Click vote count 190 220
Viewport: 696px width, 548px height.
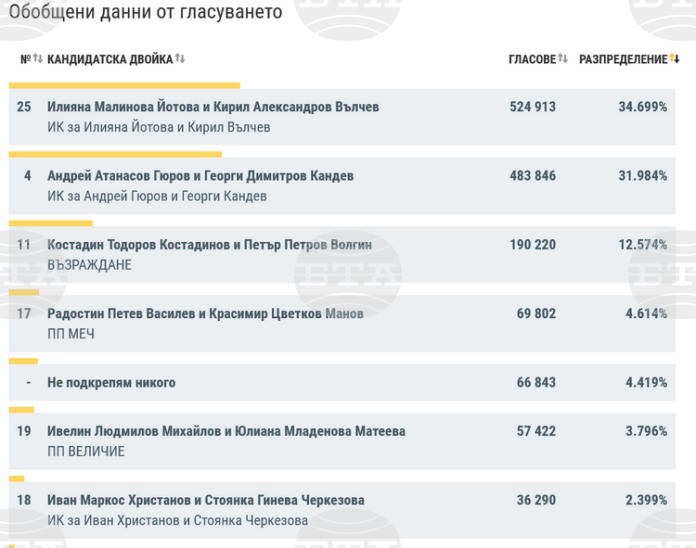pos(533,244)
